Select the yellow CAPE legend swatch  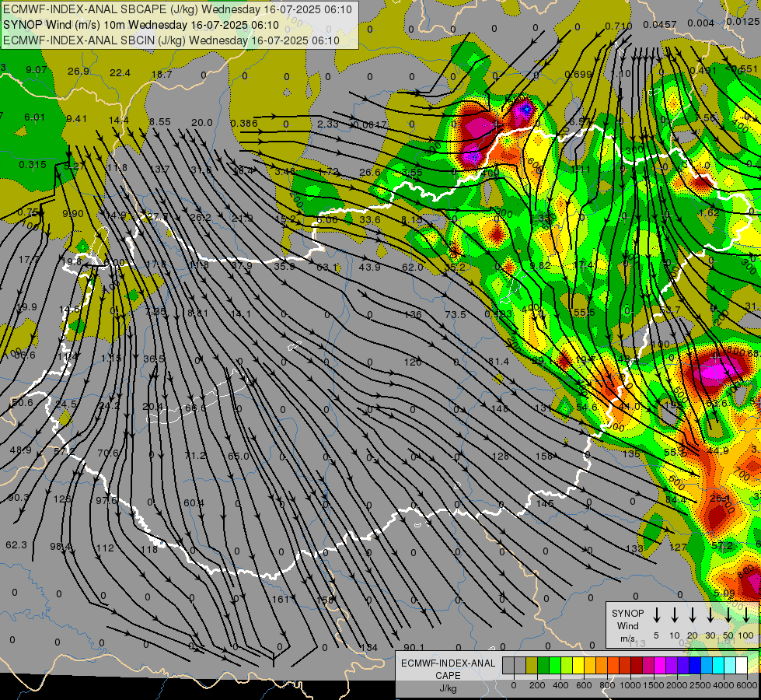click(x=578, y=666)
